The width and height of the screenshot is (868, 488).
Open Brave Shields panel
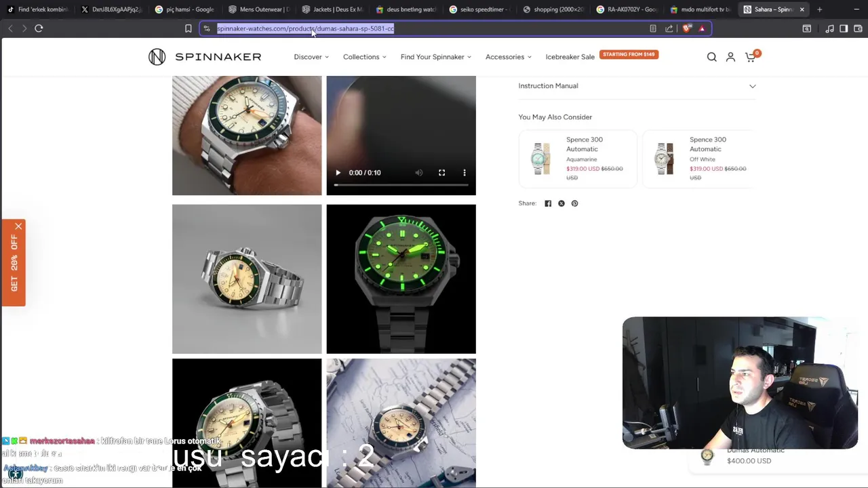coord(686,28)
